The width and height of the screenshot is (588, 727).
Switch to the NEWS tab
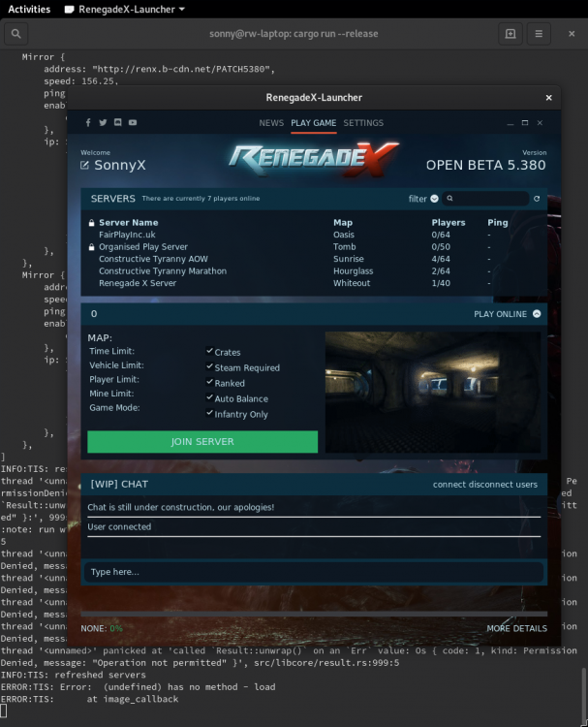tap(271, 123)
